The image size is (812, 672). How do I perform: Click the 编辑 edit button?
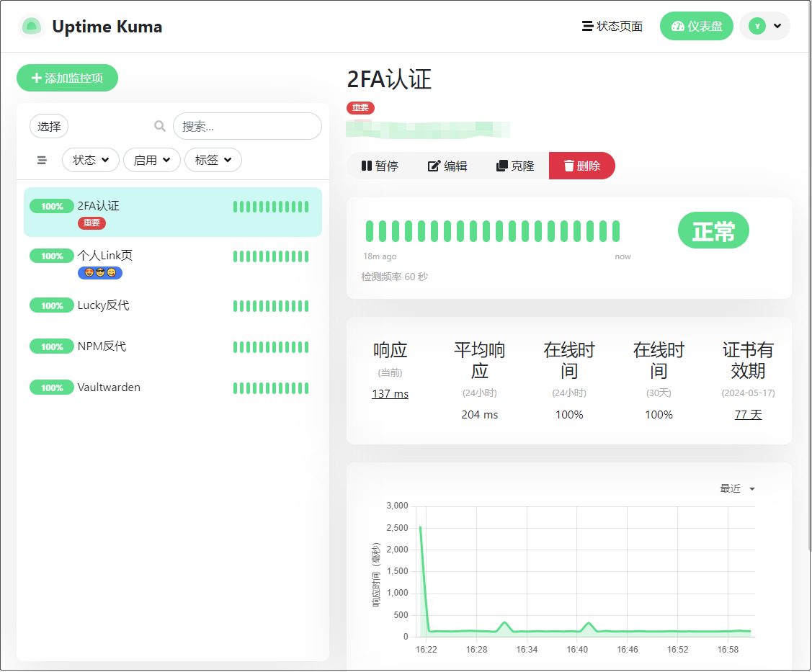tap(447, 166)
